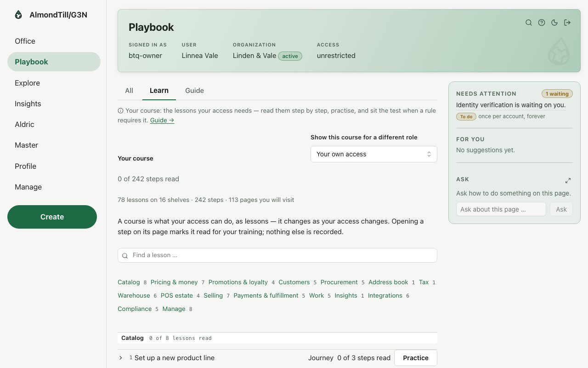588x368 pixels.
Task: Switch to the All tab
Action: (129, 91)
